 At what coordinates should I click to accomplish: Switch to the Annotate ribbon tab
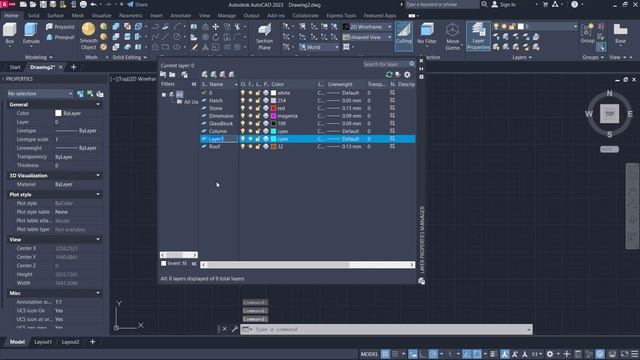tap(180, 16)
